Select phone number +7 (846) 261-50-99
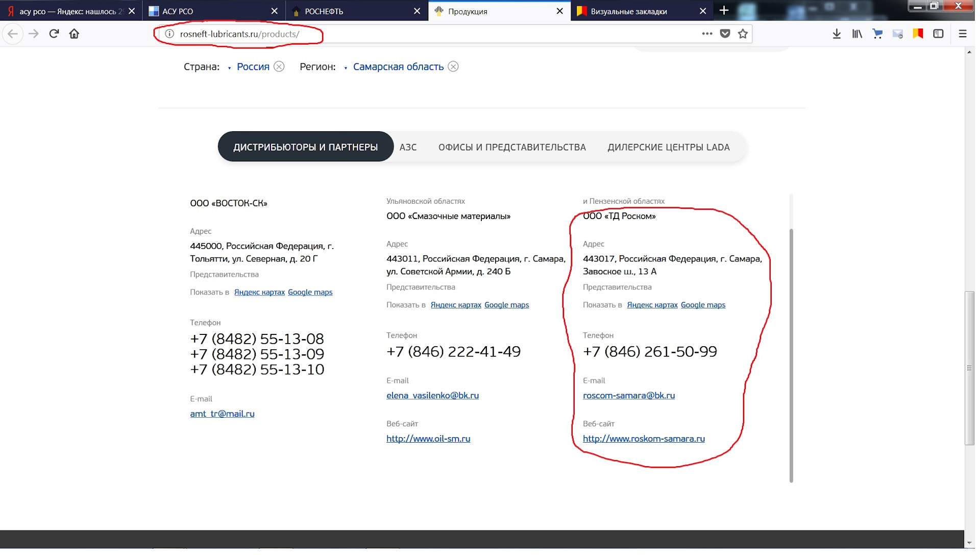The image size is (980, 555). (650, 352)
